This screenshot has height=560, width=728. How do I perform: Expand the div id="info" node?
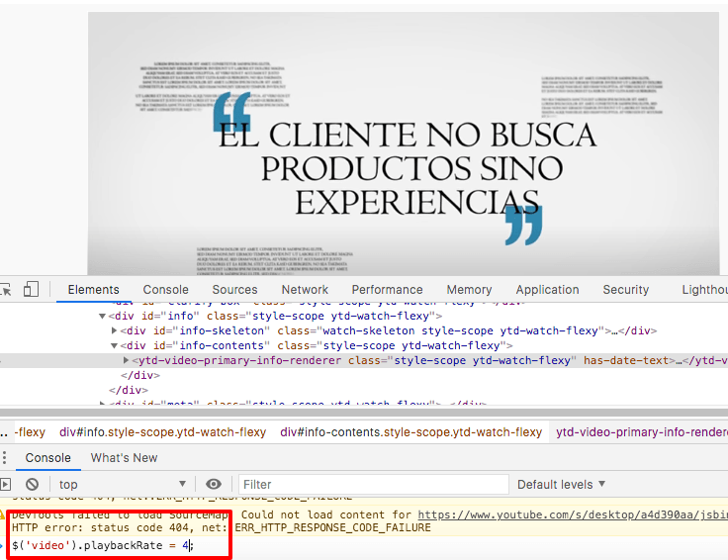[102, 317]
